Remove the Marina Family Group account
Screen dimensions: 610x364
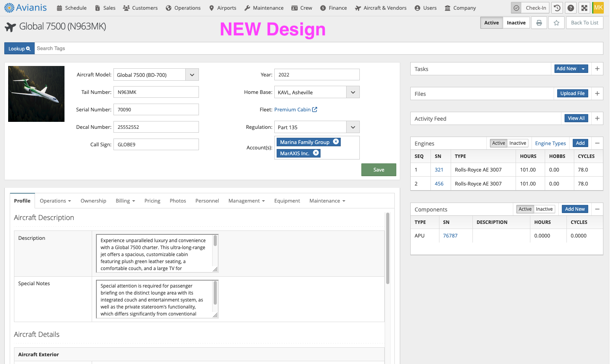click(336, 142)
